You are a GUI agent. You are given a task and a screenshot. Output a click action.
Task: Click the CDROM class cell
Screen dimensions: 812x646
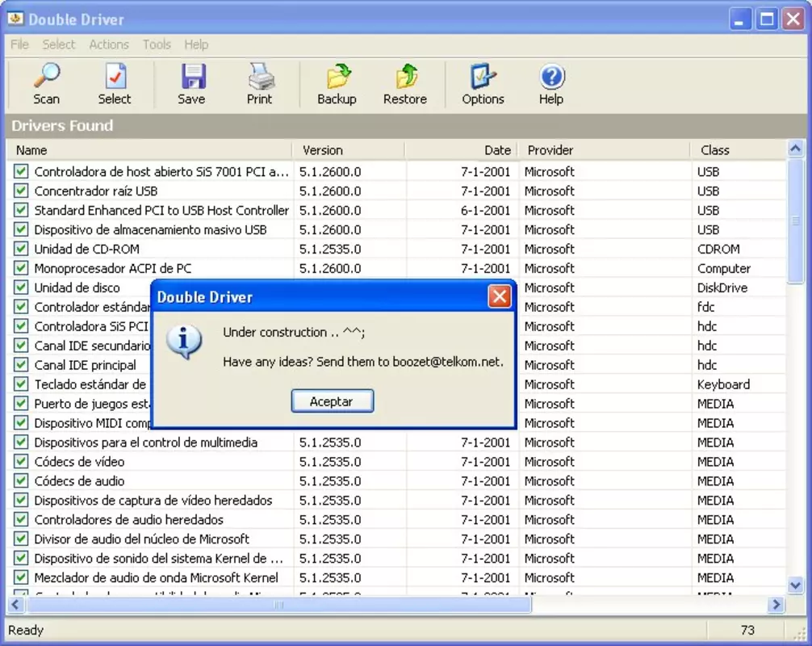(718, 250)
